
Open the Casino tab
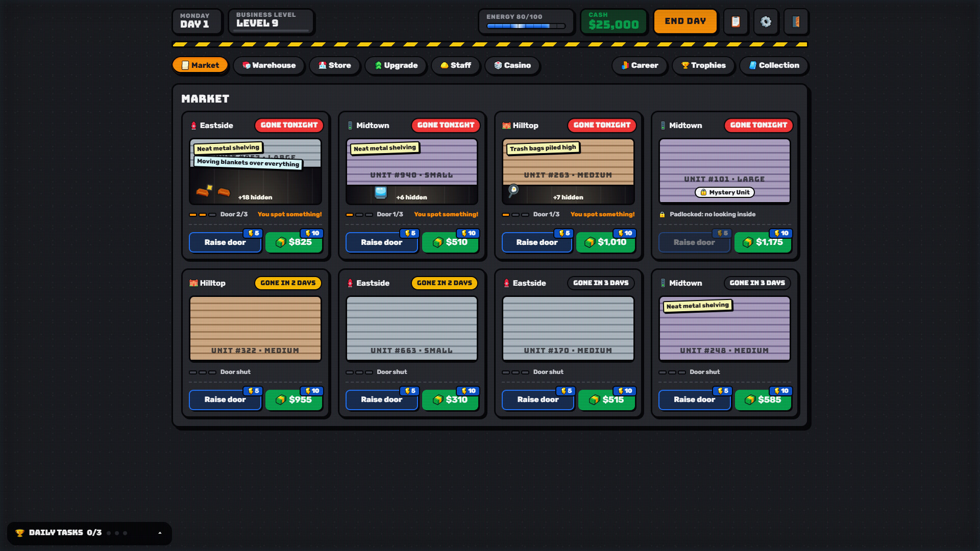coord(512,65)
